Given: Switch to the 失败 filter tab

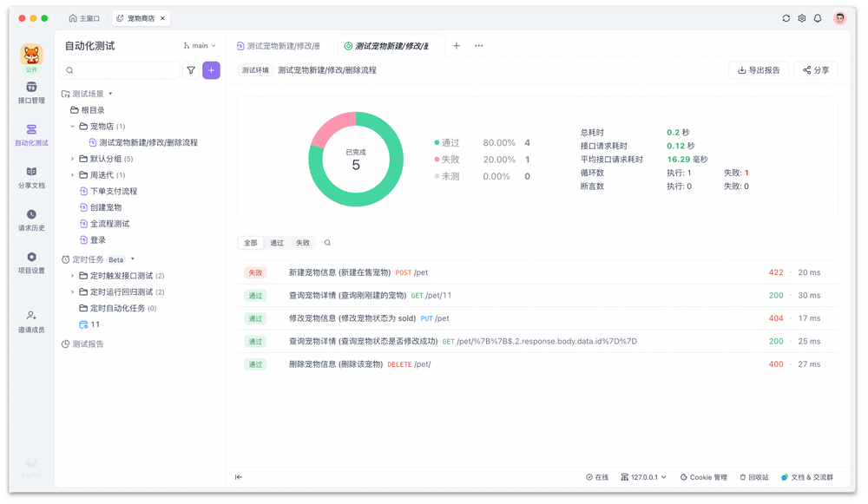Looking at the screenshot, I should coord(302,243).
